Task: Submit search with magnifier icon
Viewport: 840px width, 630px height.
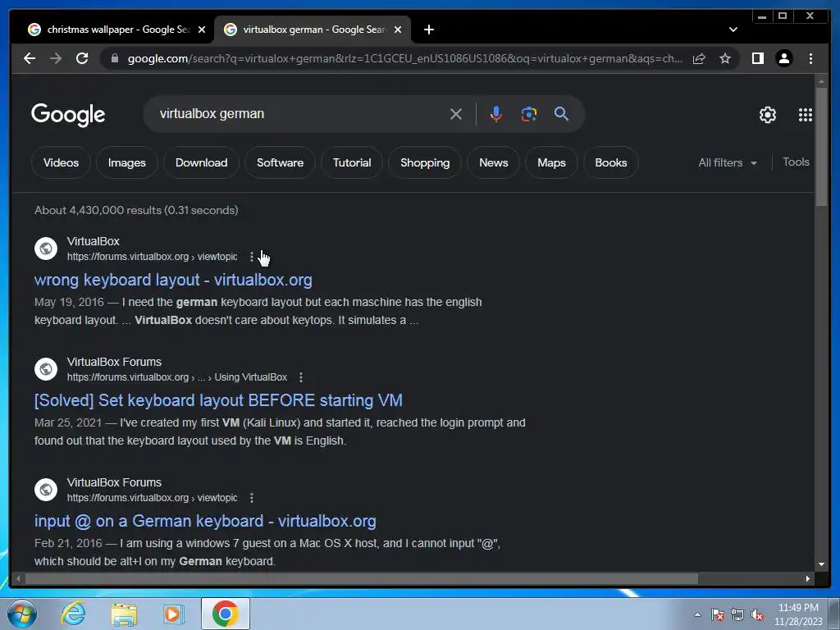Action: (x=561, y=113)
